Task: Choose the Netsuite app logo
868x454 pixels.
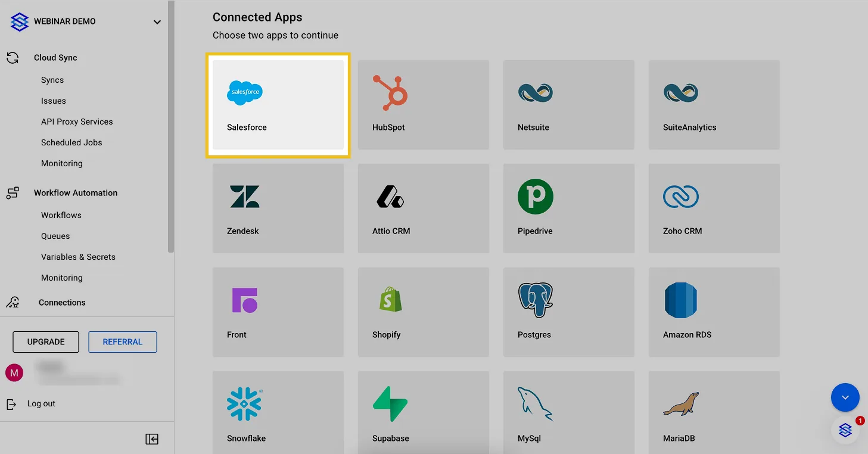Action: pos(536,92)
